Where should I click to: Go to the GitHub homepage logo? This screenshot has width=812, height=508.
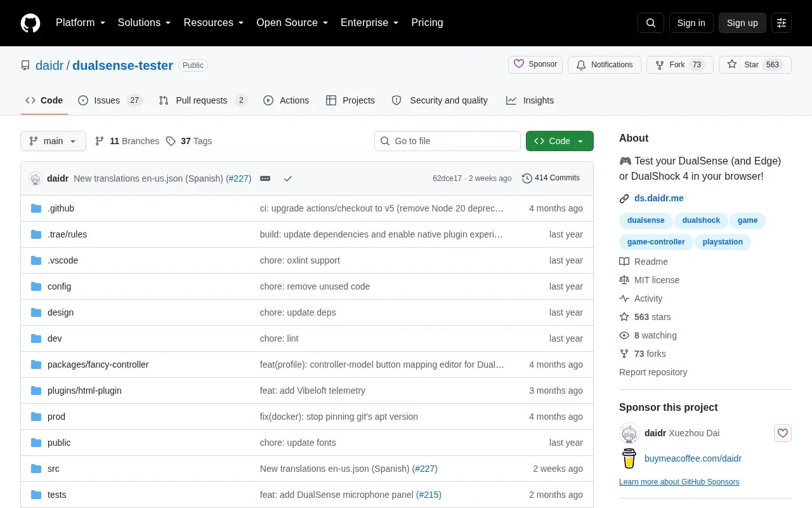point(30,23)
